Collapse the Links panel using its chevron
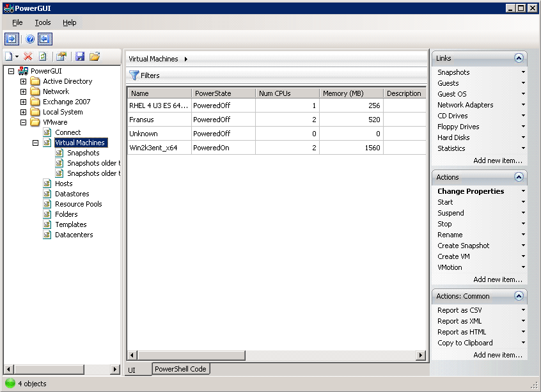541x392 pixels. [519, 58]
